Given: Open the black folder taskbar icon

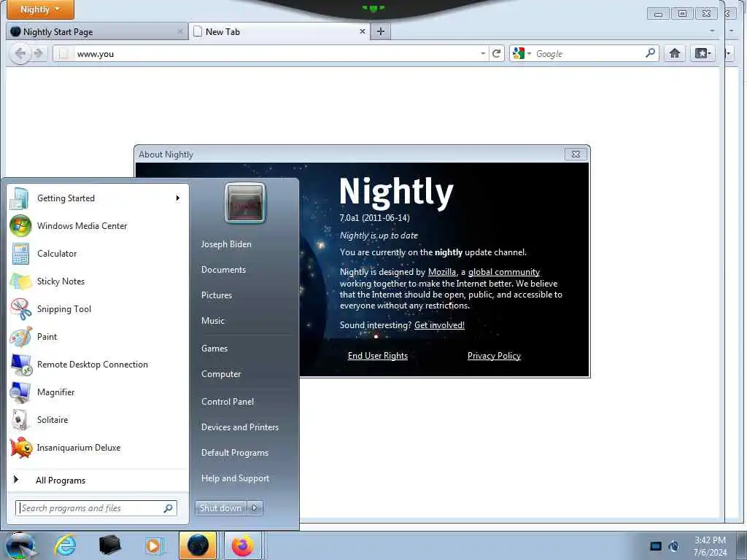Looking at the screenshot, I should coord(109,545).
